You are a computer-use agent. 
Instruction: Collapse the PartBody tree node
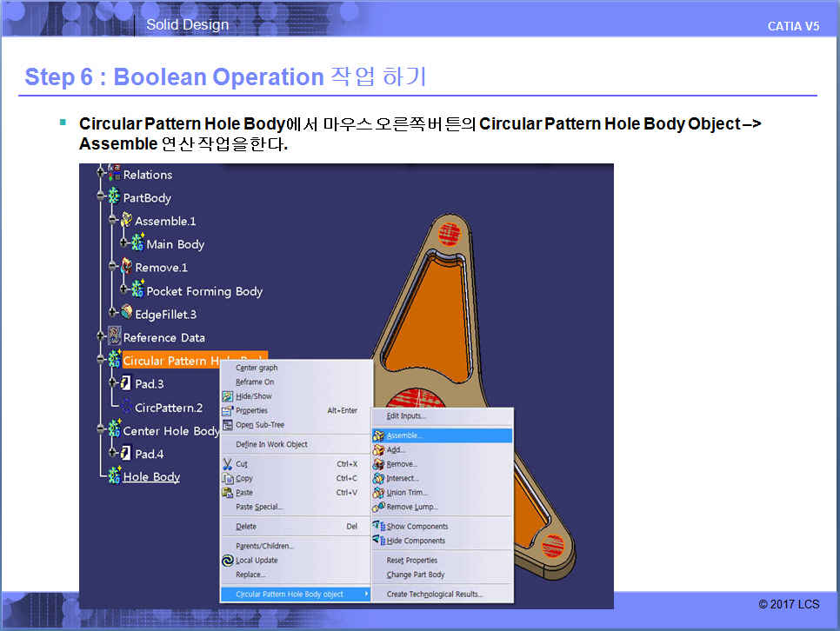(102, 198)
